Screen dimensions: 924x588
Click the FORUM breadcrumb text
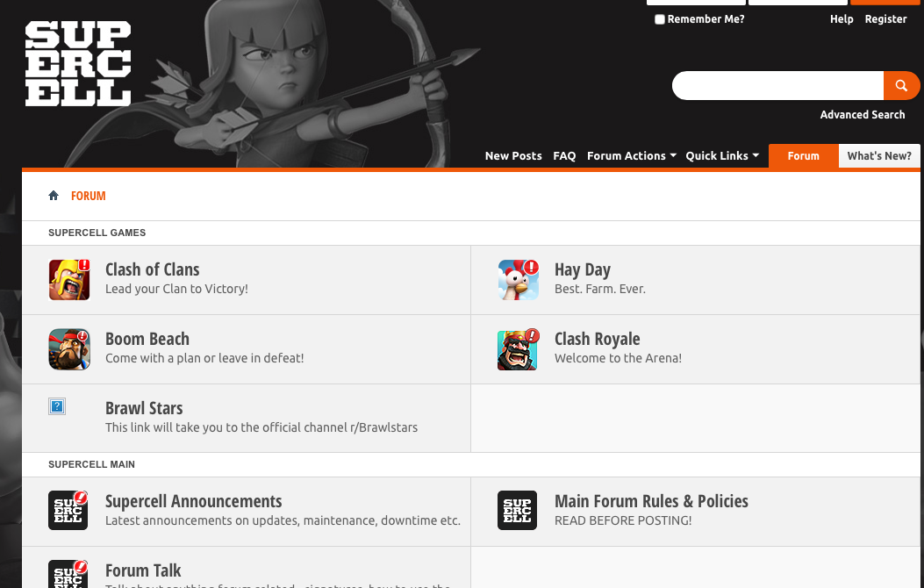[89, 196]
